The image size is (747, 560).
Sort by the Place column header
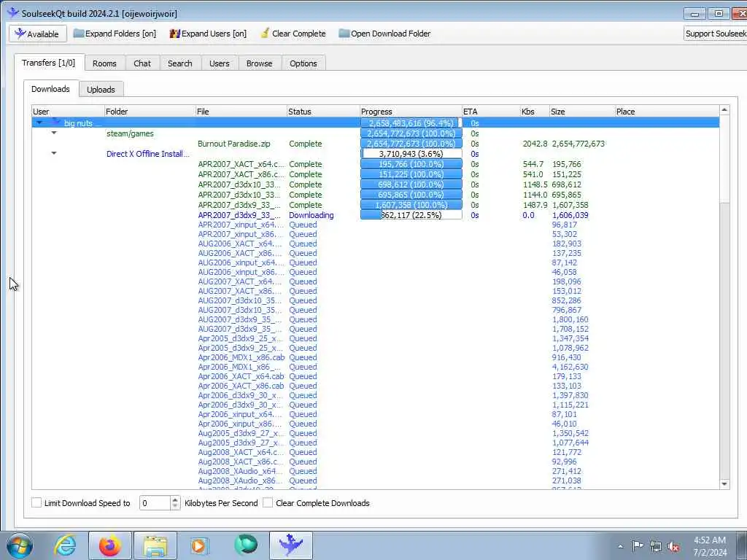pyautogui.click(x=667, y=112)
